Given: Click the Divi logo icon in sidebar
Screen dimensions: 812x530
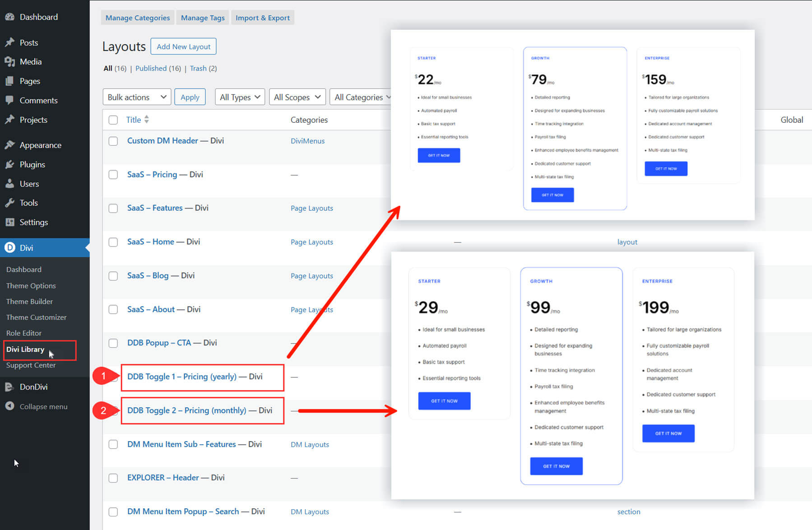Looking at the screenshot, I should click(10, 247).
